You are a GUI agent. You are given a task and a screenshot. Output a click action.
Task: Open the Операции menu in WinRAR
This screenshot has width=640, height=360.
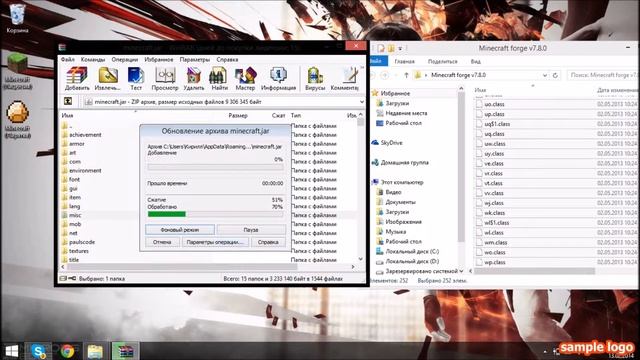124,60
